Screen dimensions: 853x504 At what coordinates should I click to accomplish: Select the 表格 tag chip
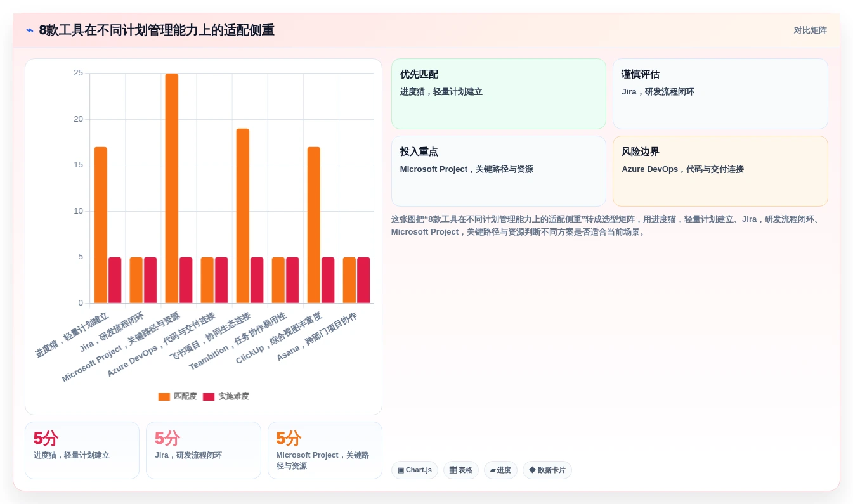461,470
